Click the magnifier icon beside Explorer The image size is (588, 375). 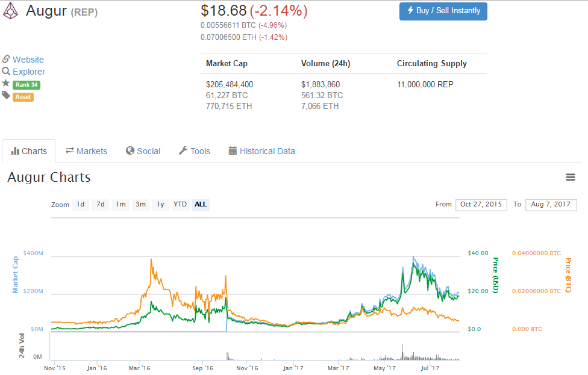[6, 71]
